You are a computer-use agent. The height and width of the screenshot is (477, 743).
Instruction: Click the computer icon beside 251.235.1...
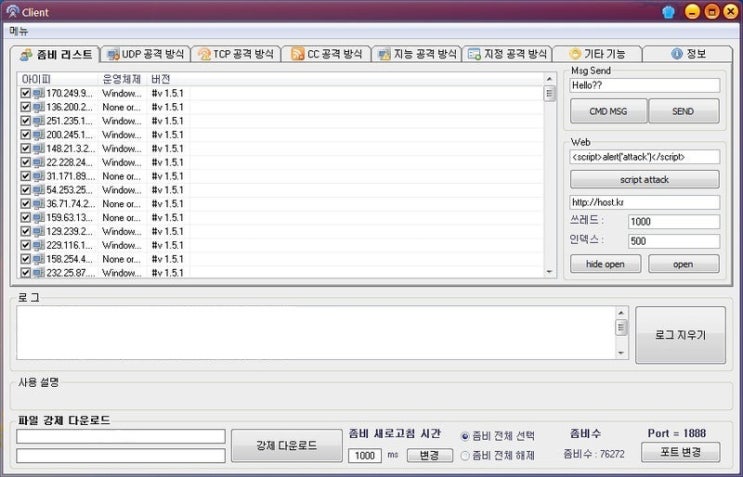(x=38, y=121)
